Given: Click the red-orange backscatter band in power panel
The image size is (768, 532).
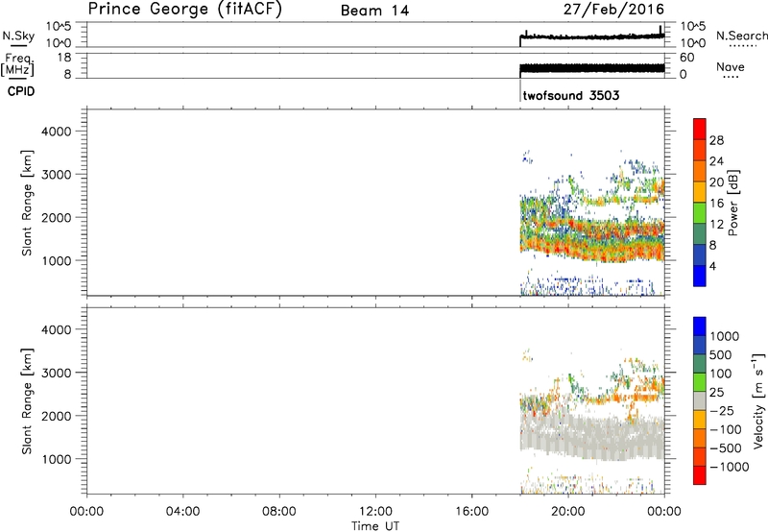Looking at the screenshot, I should click(x=591, y=248).
